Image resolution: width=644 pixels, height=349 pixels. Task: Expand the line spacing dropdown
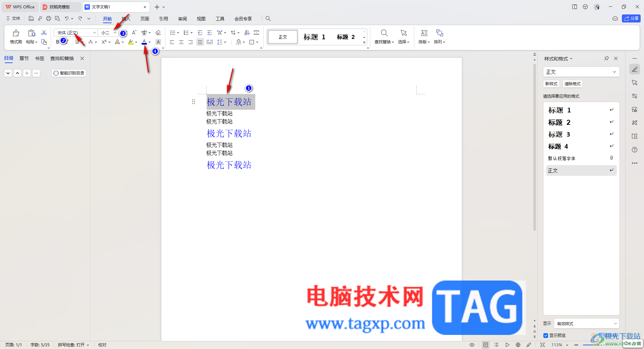(225, 42)
